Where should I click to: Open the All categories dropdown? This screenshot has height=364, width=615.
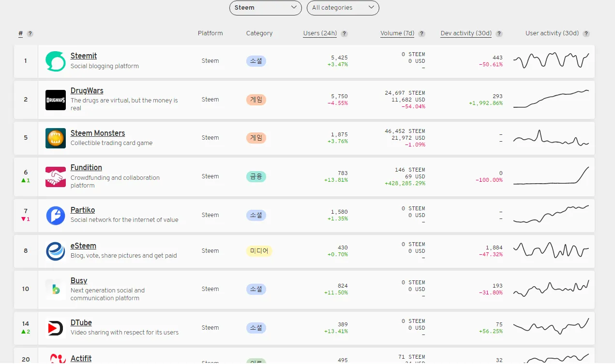coord(343,8)
